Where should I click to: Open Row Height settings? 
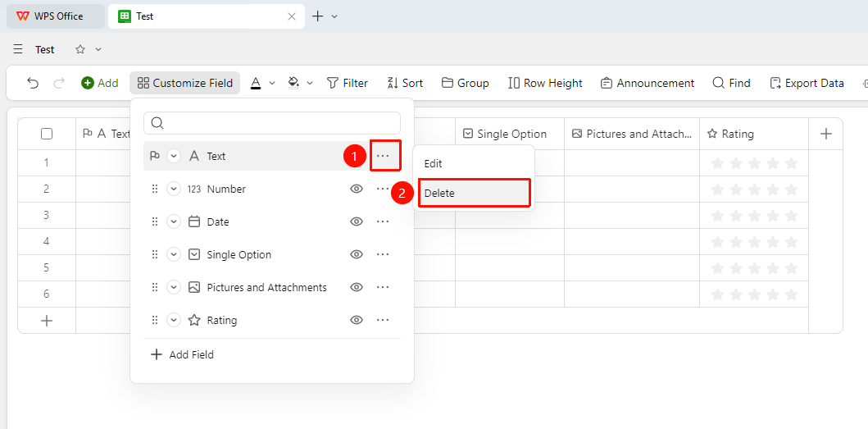tap(545, 83)
